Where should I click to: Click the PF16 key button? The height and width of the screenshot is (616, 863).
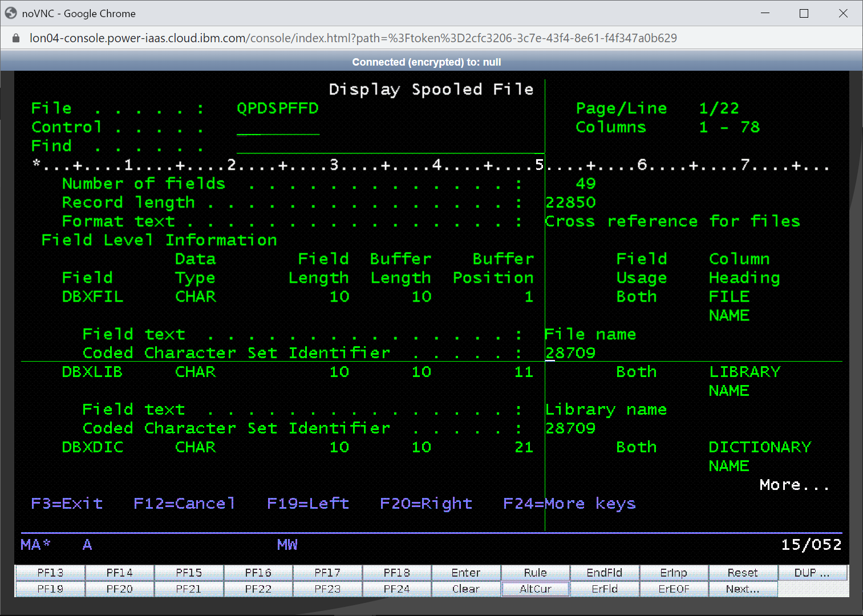[x=258, y=573]
